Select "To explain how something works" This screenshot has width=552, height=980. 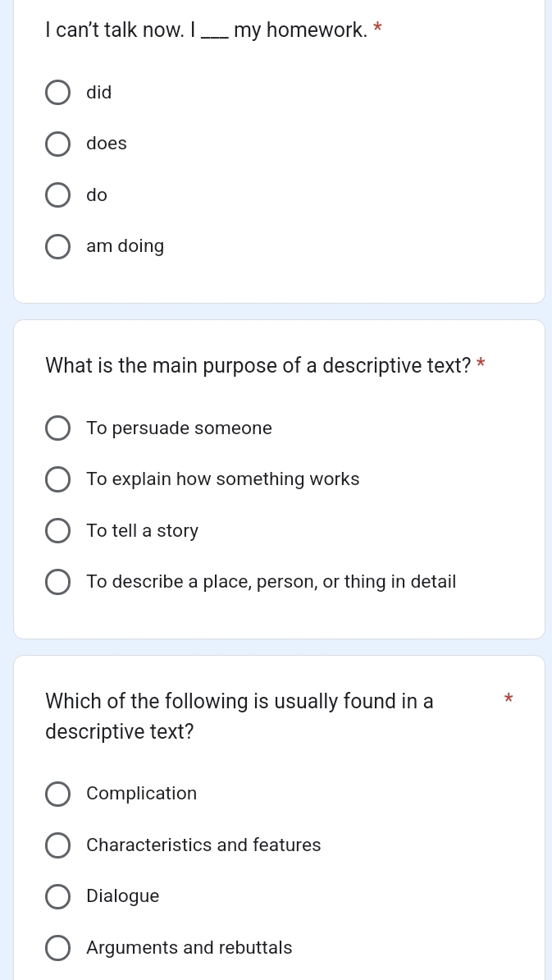[x=57, y=480]
